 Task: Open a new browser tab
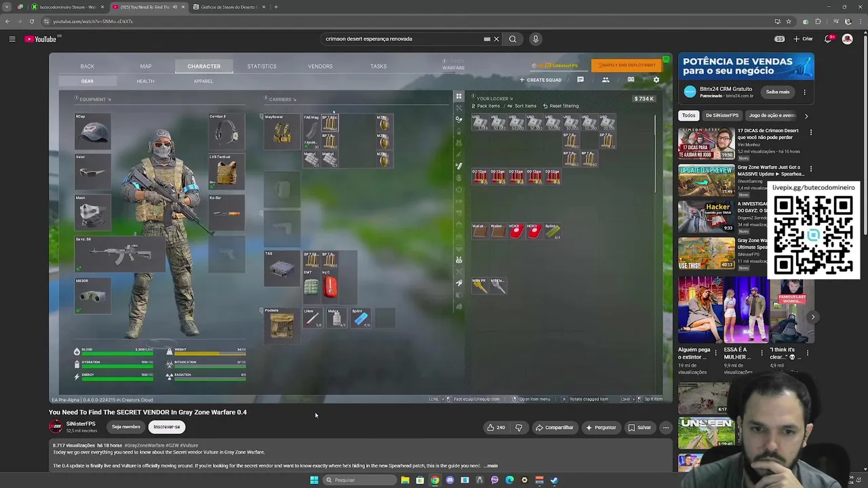click(x=276, y=7)
